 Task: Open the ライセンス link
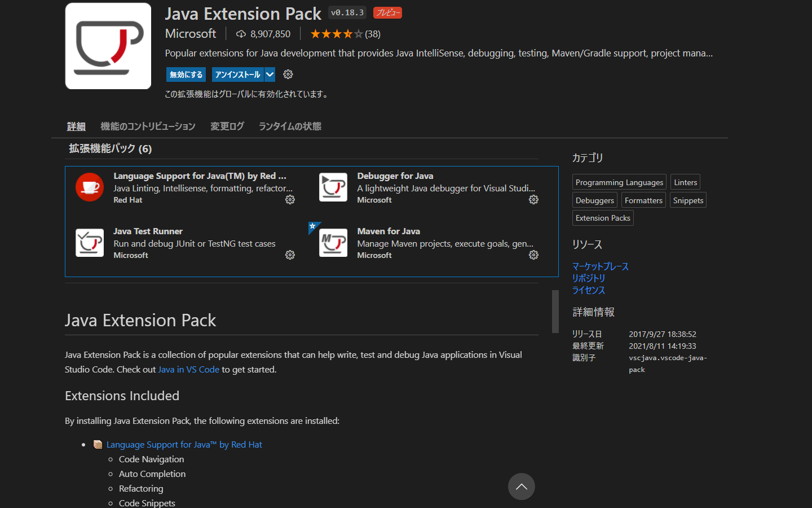click(x=589, y=290)
